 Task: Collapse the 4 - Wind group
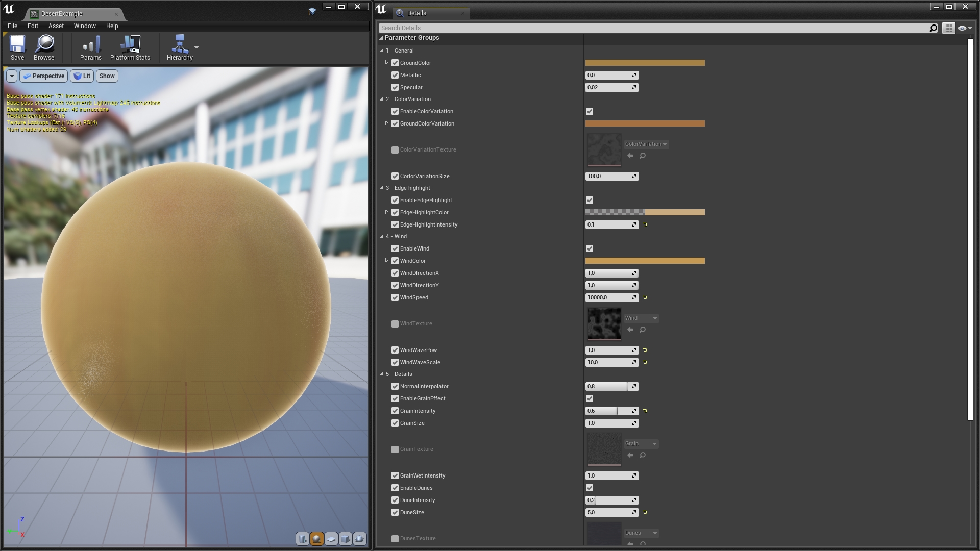point(382,236)
